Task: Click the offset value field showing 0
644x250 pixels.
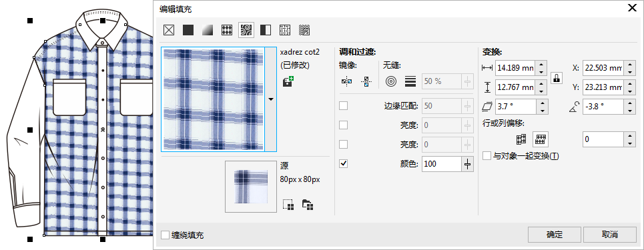Action: (x=603, y=139)
